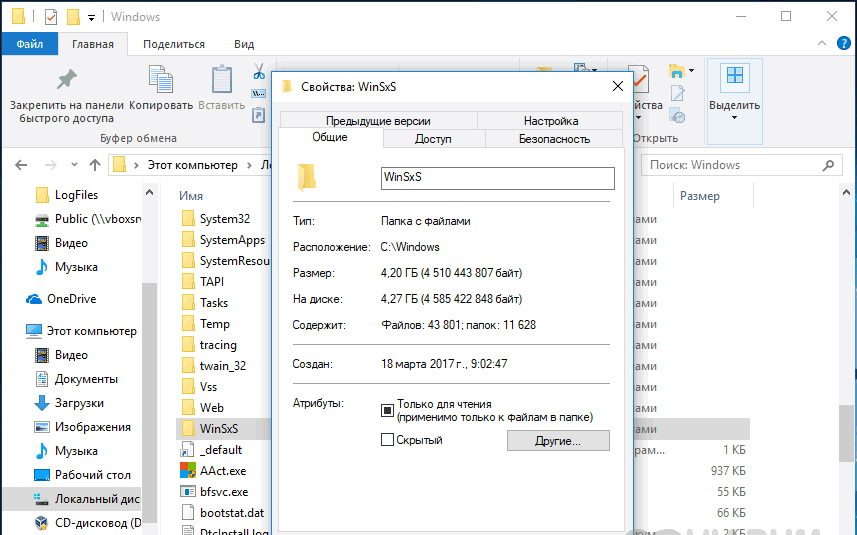Open the Предыдущие версии tab
857x535 pixels.
pos(378,121)
